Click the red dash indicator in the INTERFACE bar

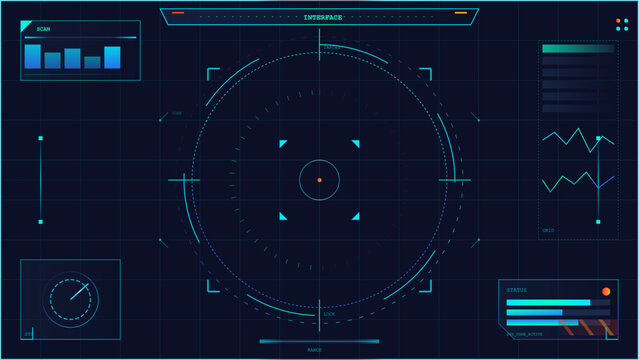[x=178, y=13]
